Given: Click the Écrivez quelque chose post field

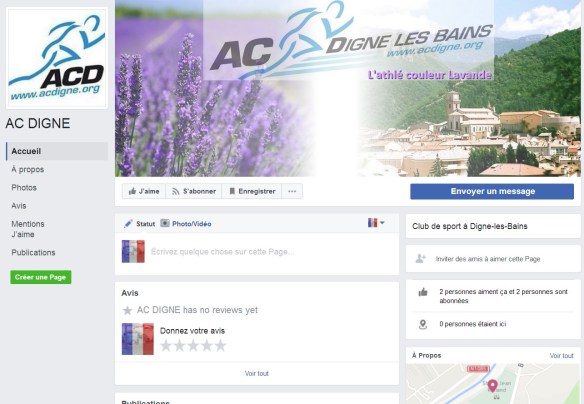Looking at the screenshot, I should tap(271, 252).
